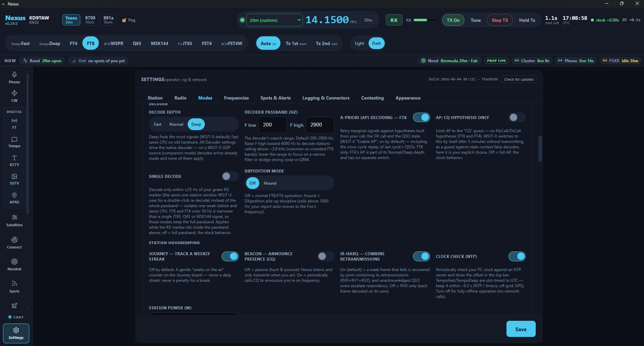
Task: Click the F high input field
Action: pos(320,125)
